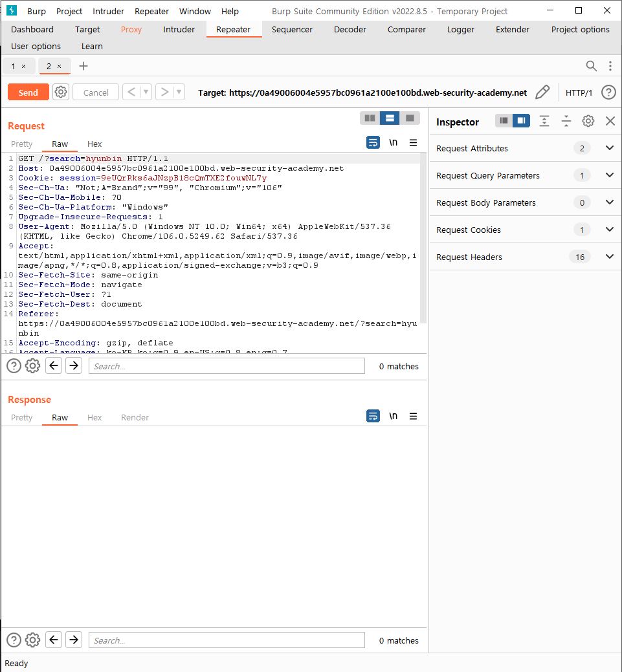Switch to the Proxy tab
The width and height of the screenshot is (622, 672).
pyautogui.click(x=131, y=29)
